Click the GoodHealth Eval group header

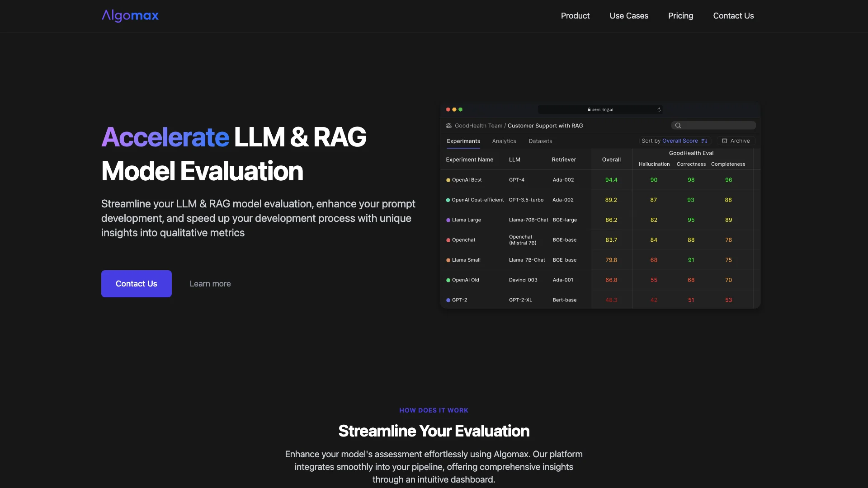691,153
